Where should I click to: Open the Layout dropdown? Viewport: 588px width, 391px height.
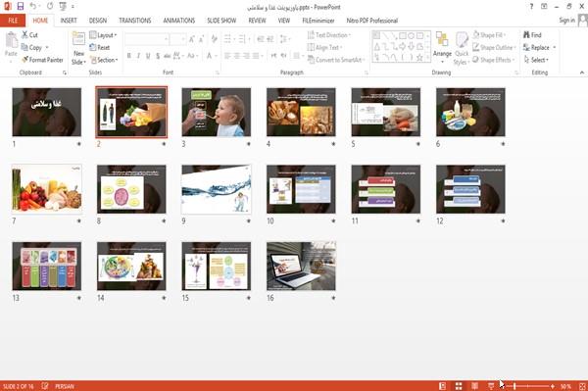point(103,35)
